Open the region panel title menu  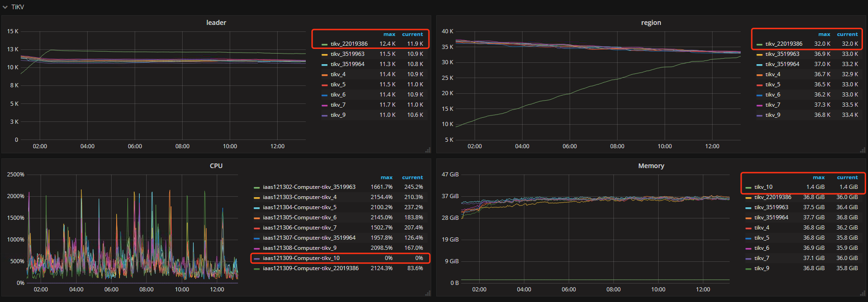[651, 23]
